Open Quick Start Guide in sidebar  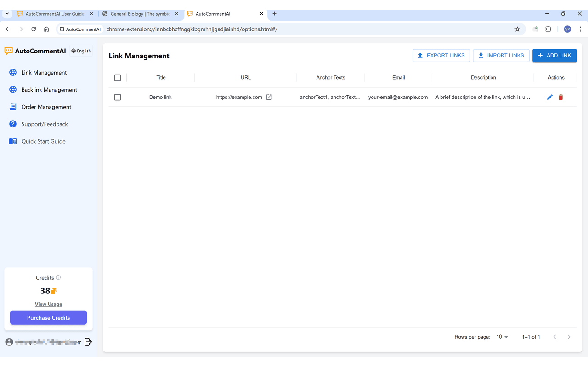pos(43,141)
